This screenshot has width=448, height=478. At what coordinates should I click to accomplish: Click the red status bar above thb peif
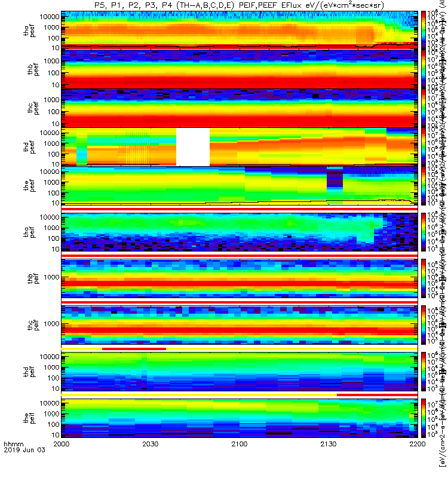pyautogui.click(x=240, y=256)
